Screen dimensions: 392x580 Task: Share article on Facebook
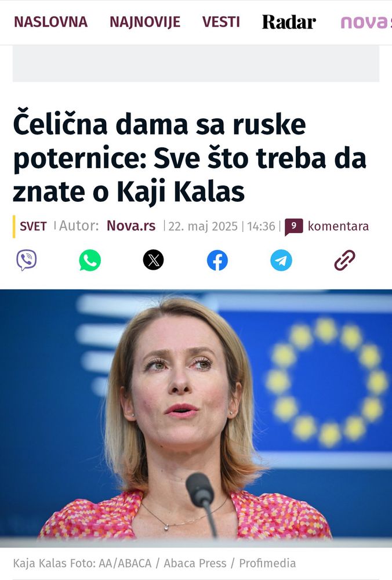(217, 260)
